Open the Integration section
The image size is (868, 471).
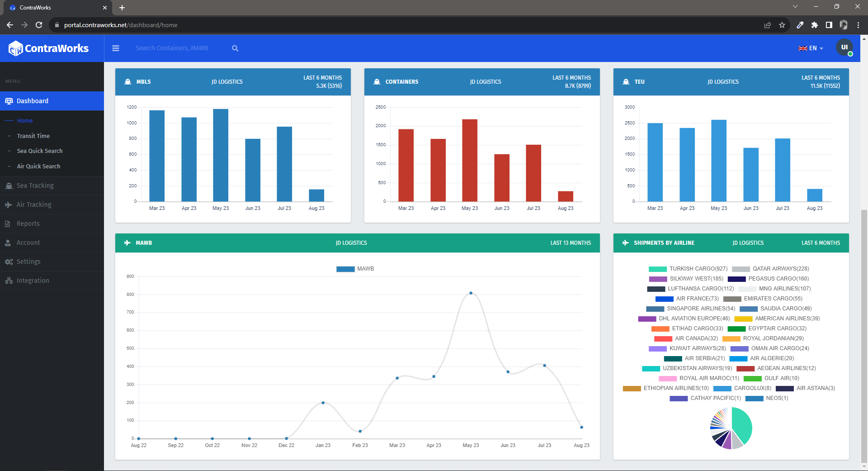click(52, 281)
